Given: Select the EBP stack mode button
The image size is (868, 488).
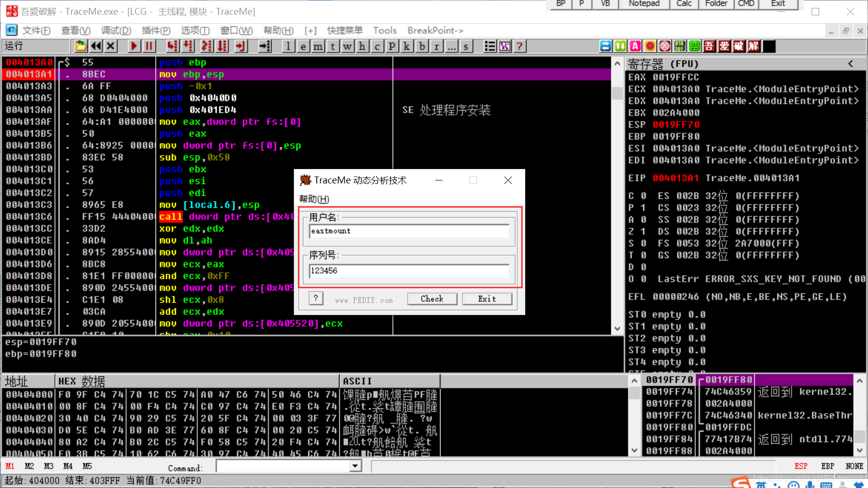Looking at the screenshot, I should (827, 466).
